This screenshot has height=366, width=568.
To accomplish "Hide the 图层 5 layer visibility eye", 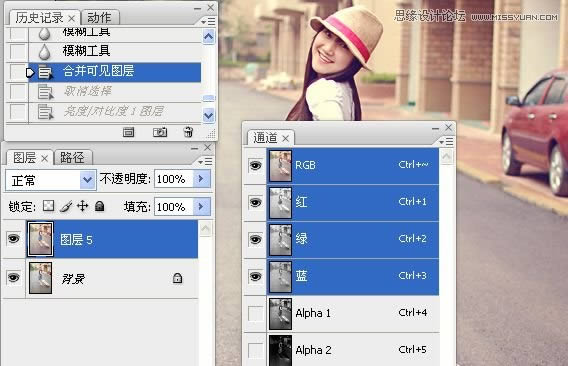I will click(14, 238).
